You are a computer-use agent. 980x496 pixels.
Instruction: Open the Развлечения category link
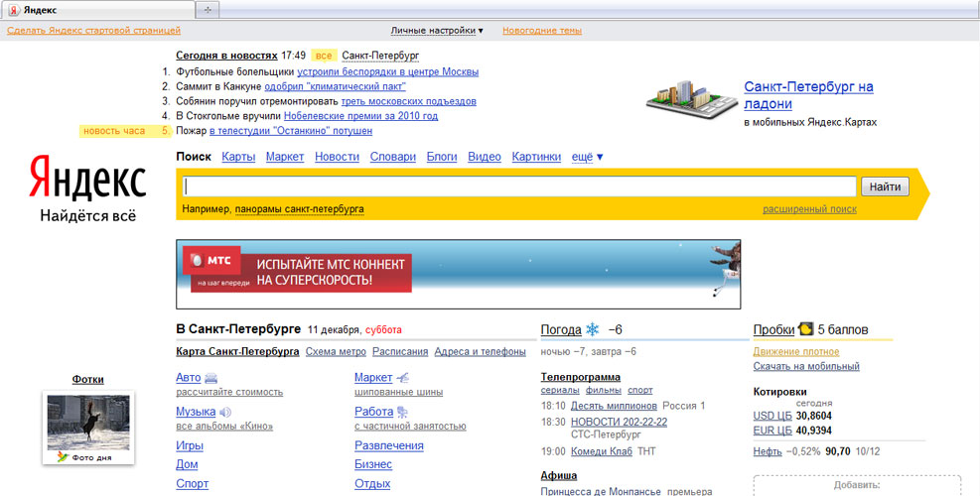[x=389, y=446]
